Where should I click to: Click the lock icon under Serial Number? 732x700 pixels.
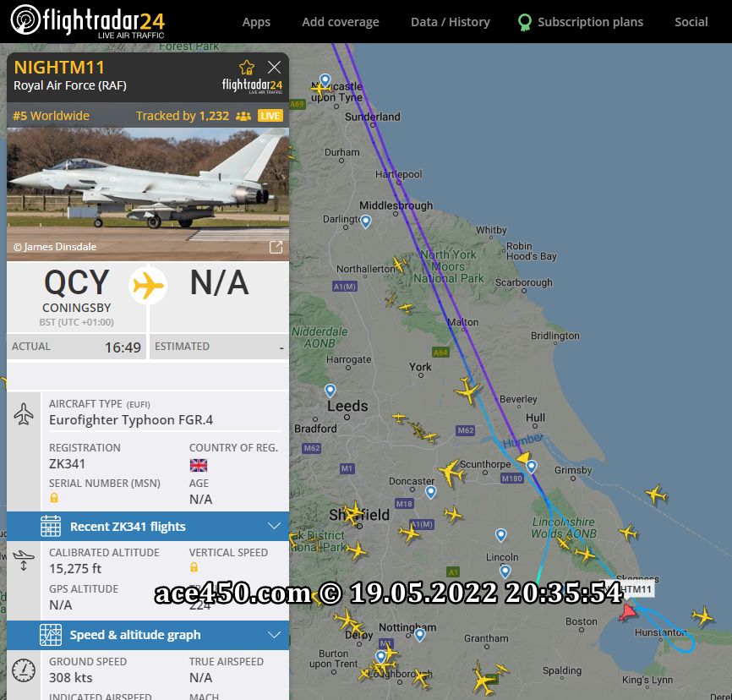[x=54, y=498]
